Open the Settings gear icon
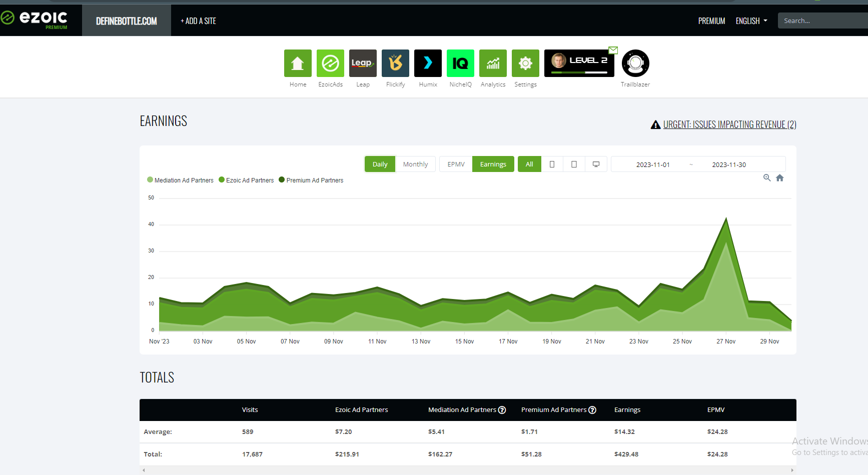This screenshot has height=475, width=868. (525, 63)
